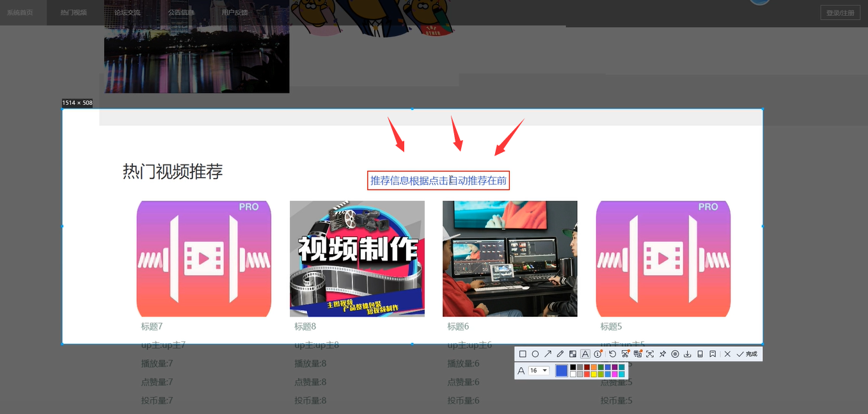The height and width of the screenshot is (414, 868).
Task: Select the pencil freehand tool
Action: pyautogui.click(x=560, y=354)
